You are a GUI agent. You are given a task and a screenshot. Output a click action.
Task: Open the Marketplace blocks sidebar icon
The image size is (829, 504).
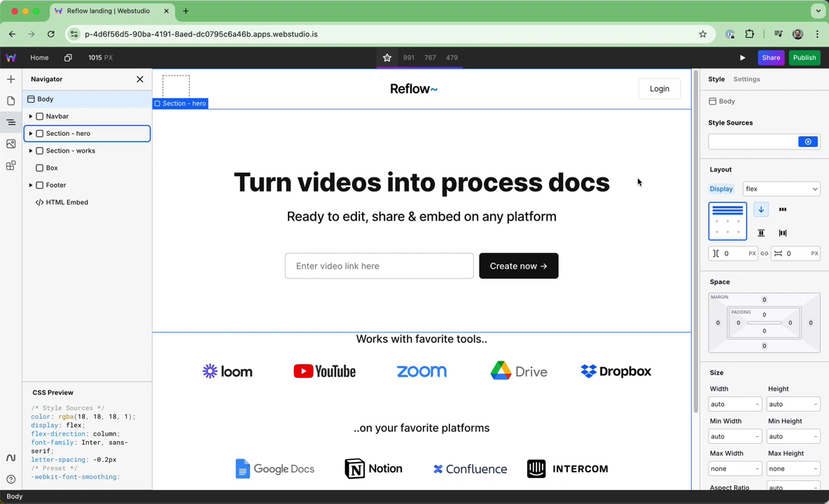pyautogui.click(x=11, y=165)
